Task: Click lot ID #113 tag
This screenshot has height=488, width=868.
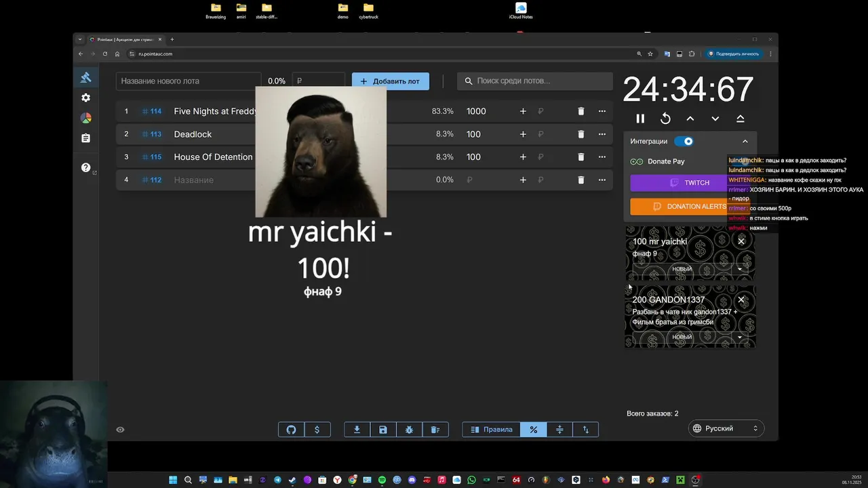Action: 152,134
